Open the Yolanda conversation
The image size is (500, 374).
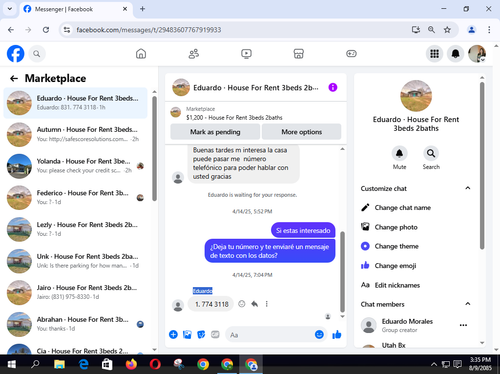point(75,166)
